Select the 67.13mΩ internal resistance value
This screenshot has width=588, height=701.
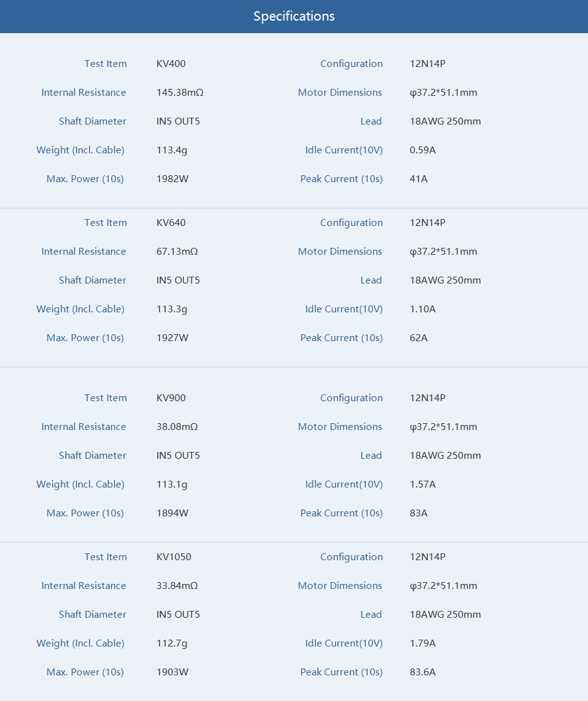point(177,252)
